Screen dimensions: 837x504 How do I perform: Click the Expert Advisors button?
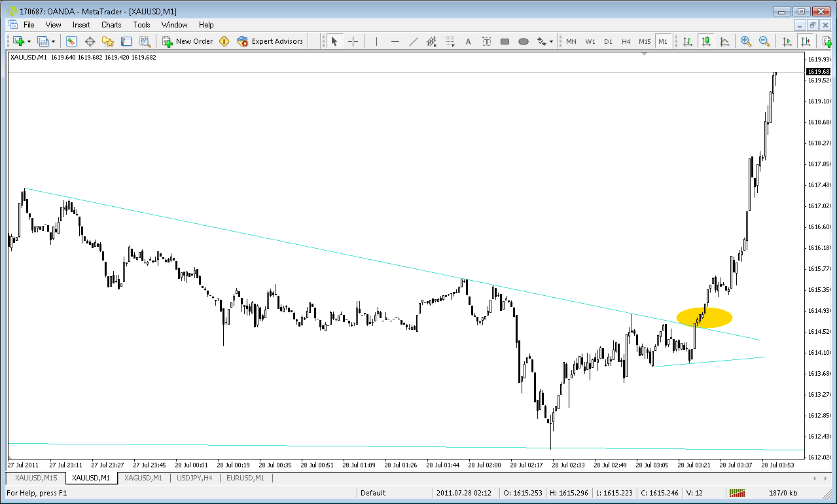[x=270, y=41]
